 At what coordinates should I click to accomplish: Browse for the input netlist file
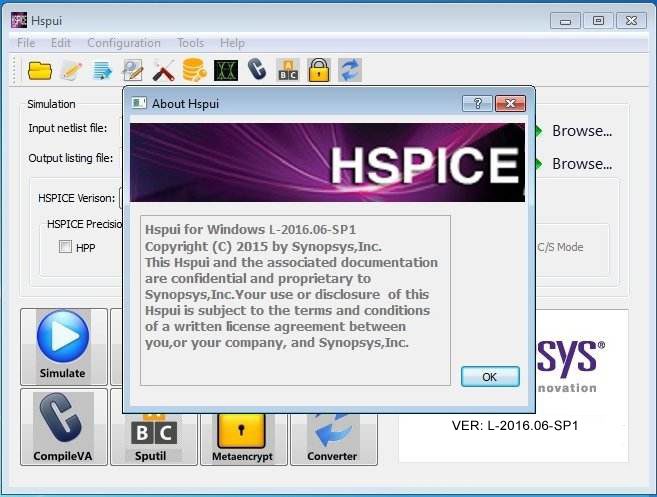pyautogui.click(x=582, y=131)
